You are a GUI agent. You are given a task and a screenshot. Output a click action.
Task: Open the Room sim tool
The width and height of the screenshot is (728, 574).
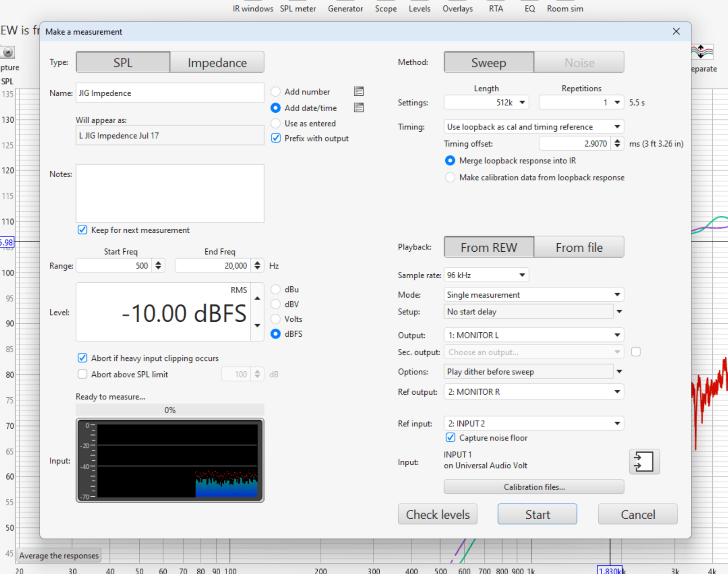565,9
